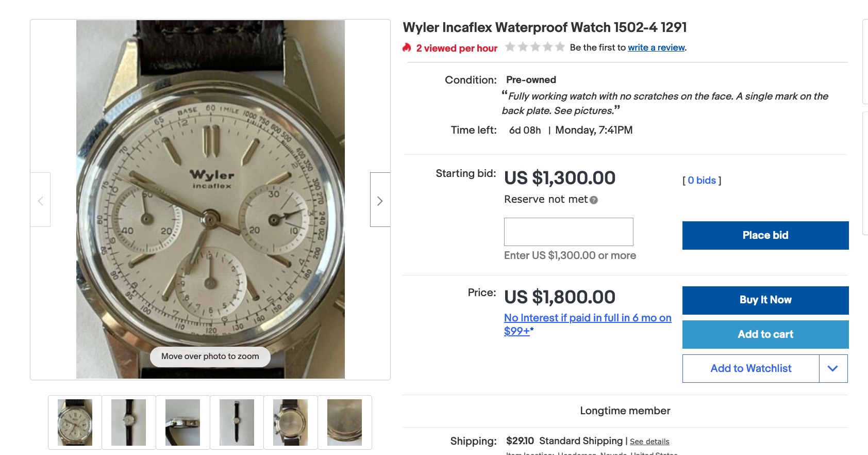The image size is (868, 455).
Task: Show the third thumbnail side view
Action: click(183, 423)
